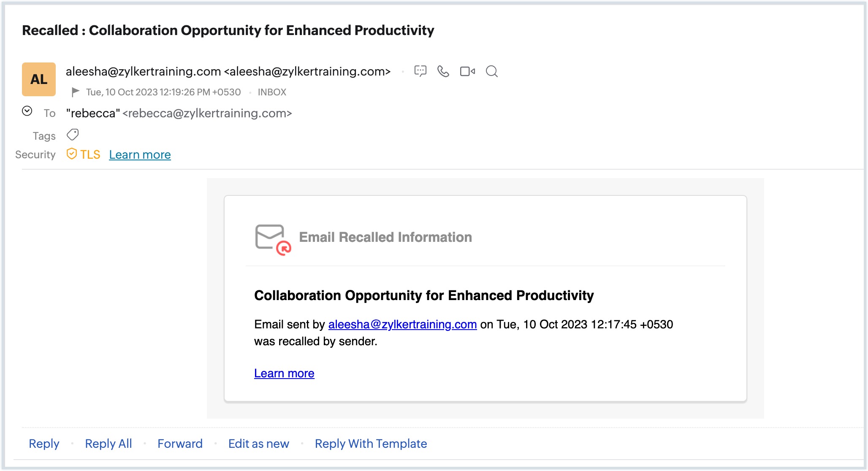Click the search icon

[x=491, y=71]
